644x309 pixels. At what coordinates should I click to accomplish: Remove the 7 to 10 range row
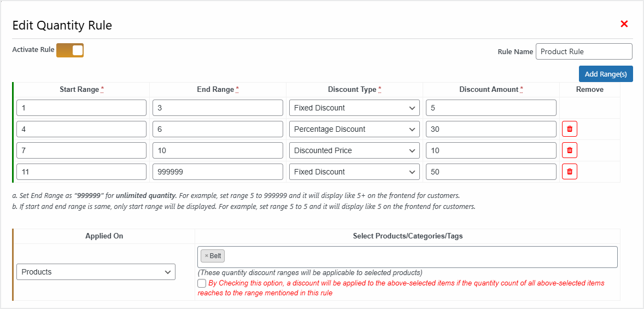570,150
